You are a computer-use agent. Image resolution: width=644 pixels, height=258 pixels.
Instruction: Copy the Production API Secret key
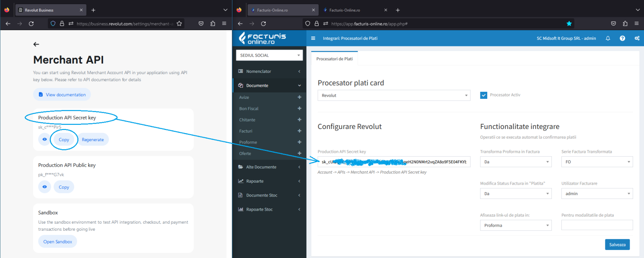click(64, 139)
